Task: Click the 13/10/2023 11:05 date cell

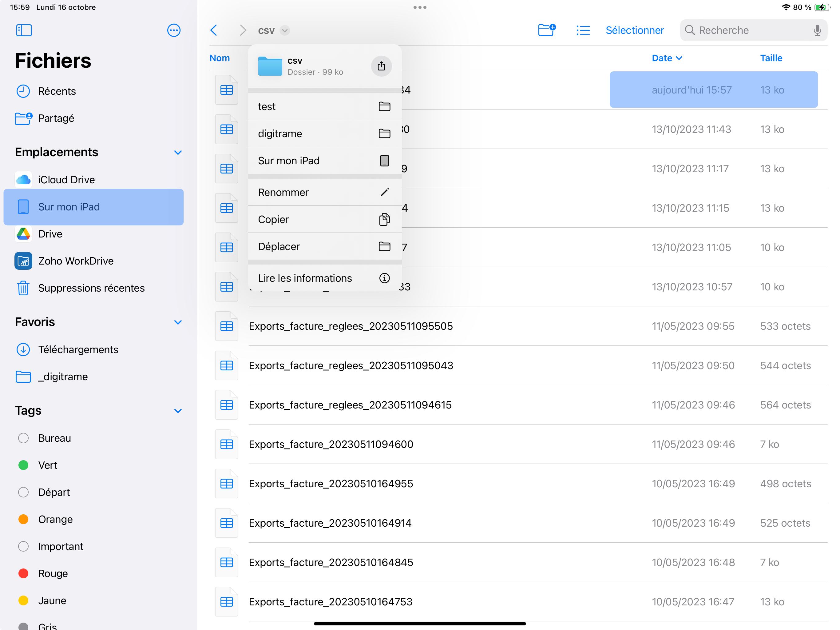Action: 691,247
